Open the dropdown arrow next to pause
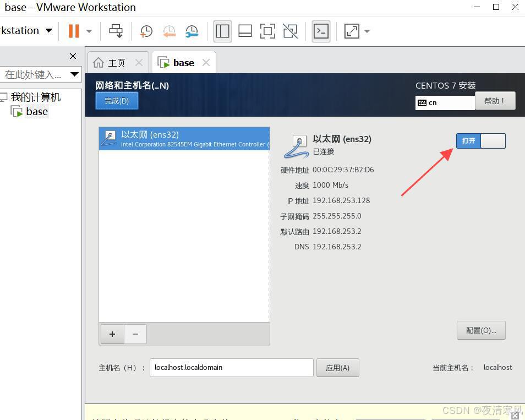Image resolution: width=525 pixels, height=420 pixels. click(89, 31)
